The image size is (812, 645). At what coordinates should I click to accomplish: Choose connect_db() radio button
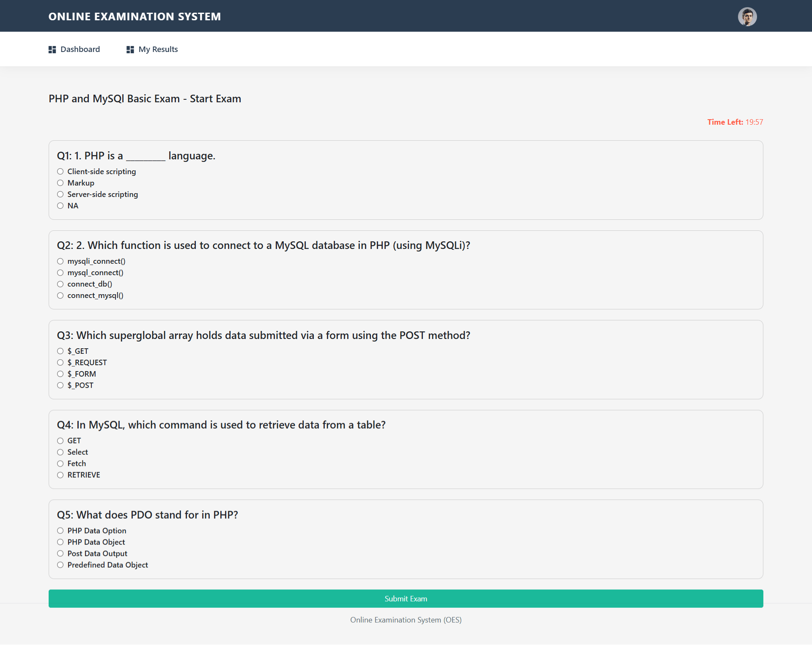coord(60,284)
